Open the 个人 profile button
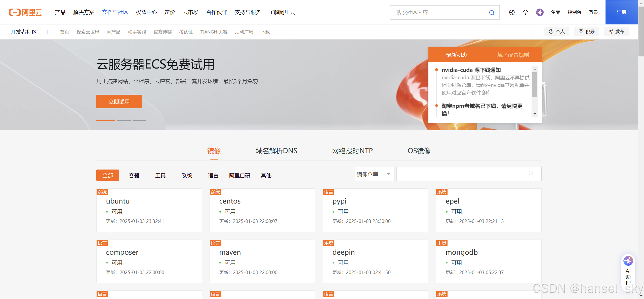The height and width of the screenshot is (299, 644). point(556,32)
